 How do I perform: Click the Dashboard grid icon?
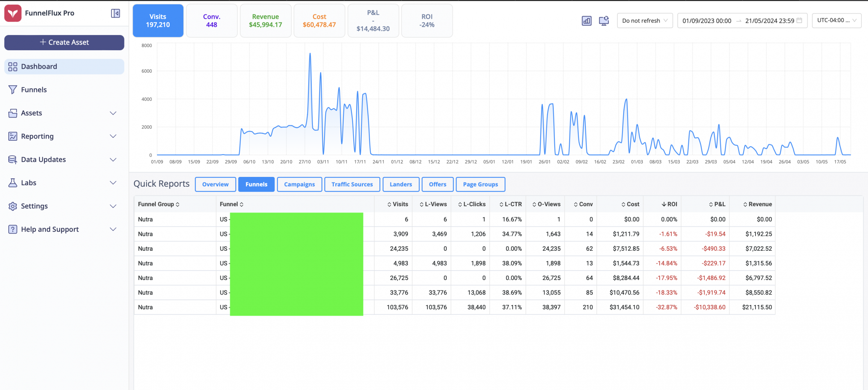pos(13,67)
